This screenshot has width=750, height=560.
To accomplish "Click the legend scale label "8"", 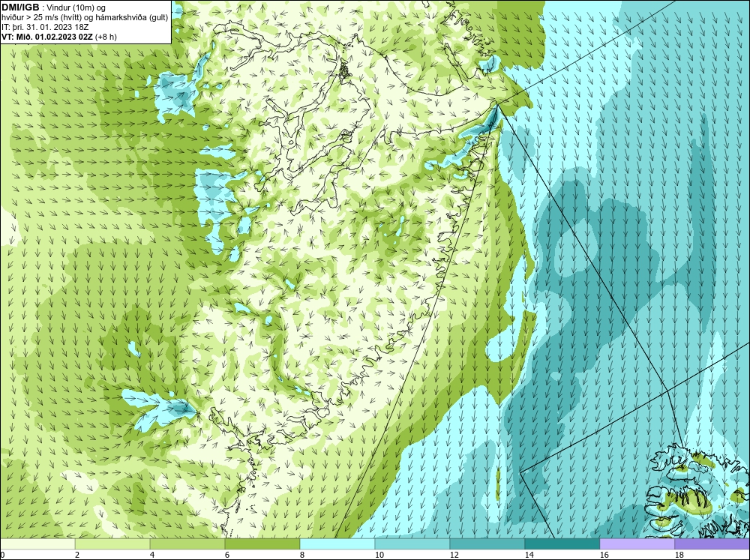I will click(x=301, y=555).
